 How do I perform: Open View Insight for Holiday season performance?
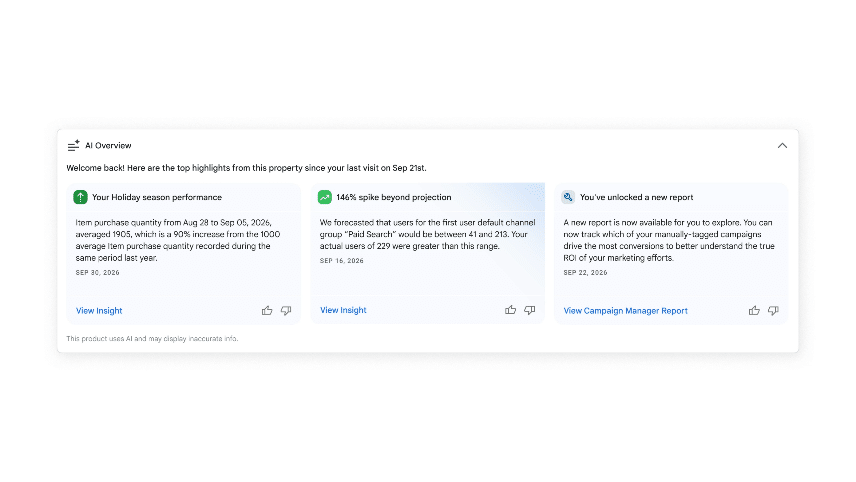point(99,311)
